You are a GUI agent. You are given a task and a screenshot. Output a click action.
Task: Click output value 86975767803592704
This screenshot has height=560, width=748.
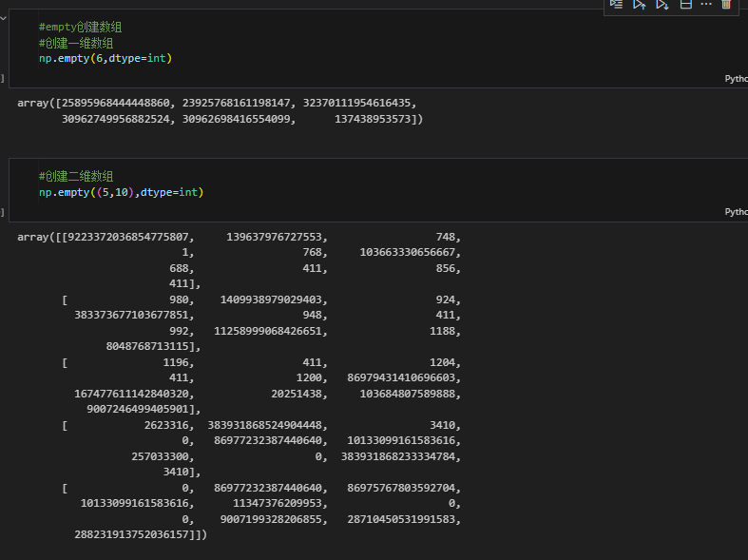coord(401,488)
